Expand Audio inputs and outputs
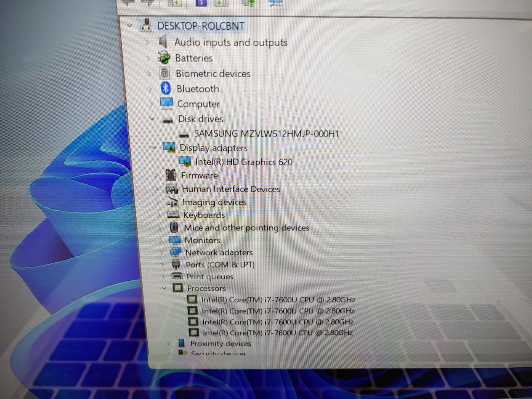 point(147,42)
